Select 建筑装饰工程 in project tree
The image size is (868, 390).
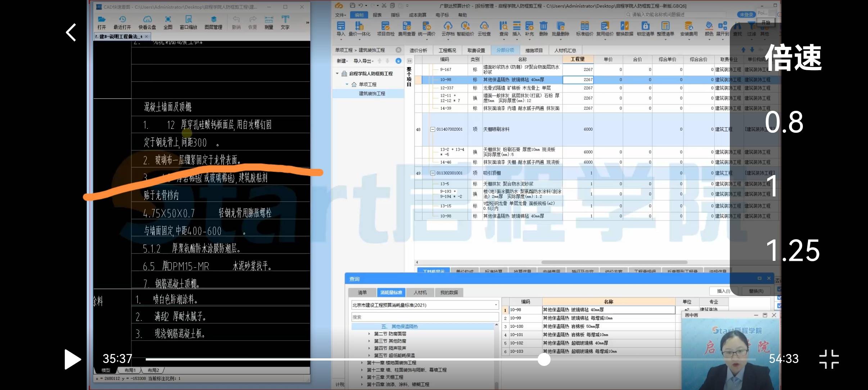(372, 93)
